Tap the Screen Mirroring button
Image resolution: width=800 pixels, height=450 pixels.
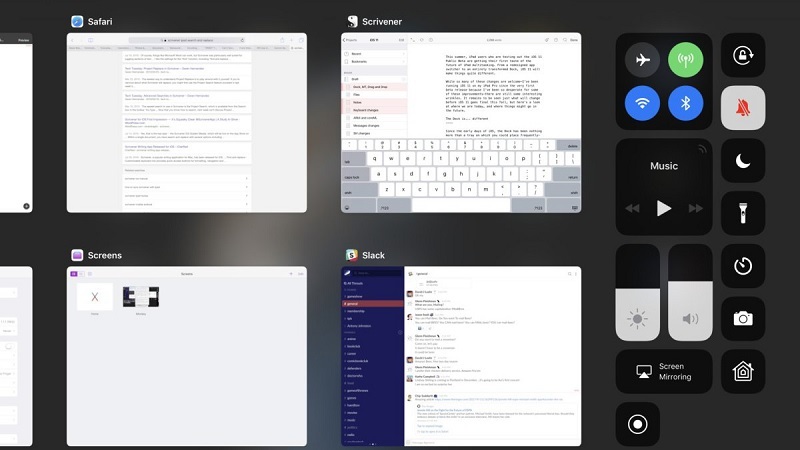663,371
